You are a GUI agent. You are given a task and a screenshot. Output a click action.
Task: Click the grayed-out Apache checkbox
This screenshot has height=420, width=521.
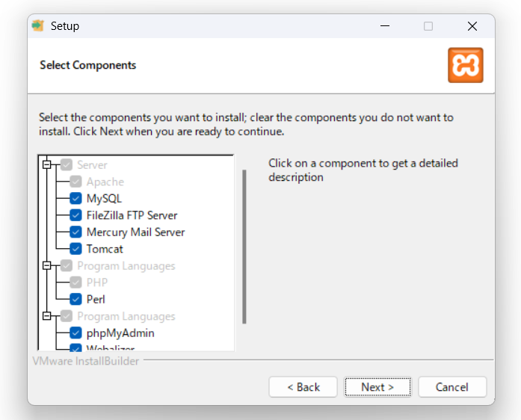[x=75, y=182]
